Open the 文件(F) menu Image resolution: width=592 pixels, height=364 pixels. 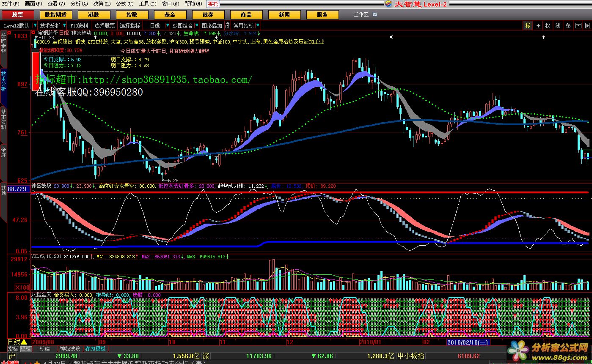[11, 4]
